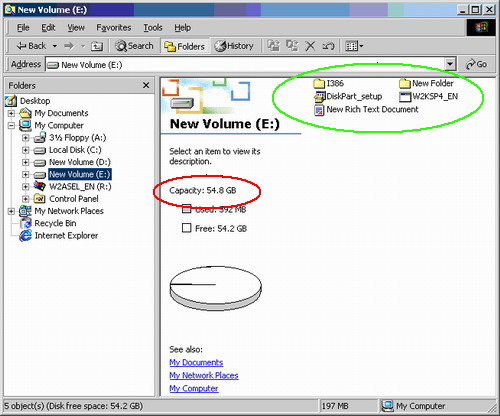This screenshot has width=500, height=416.
Task: Open the Back history dropdown arrow
Action: (x=55, y=46)
